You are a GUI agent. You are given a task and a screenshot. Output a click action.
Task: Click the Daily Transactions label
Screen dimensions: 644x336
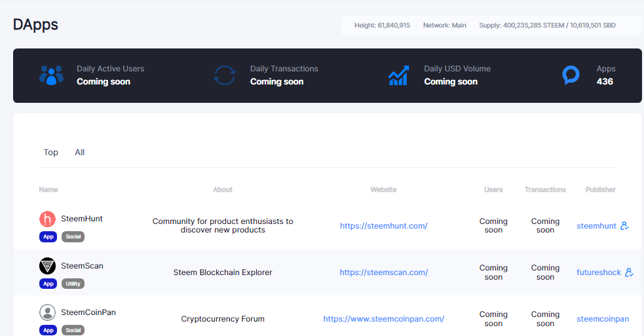tap(284, 69)
